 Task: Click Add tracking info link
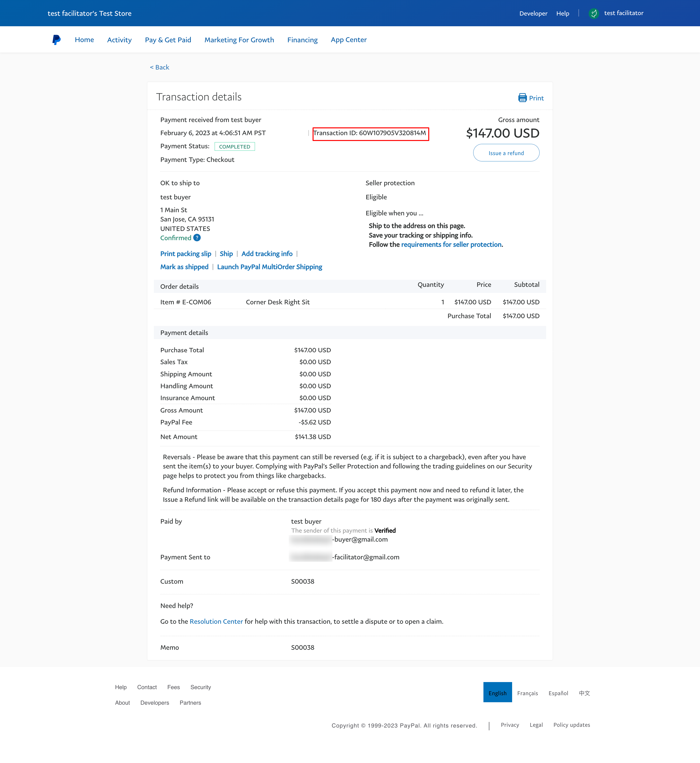tap(267, 254)
